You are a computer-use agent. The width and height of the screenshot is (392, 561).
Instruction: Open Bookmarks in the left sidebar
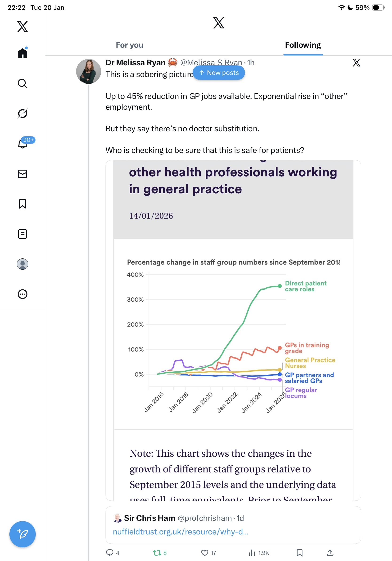(x=22, y=204)
